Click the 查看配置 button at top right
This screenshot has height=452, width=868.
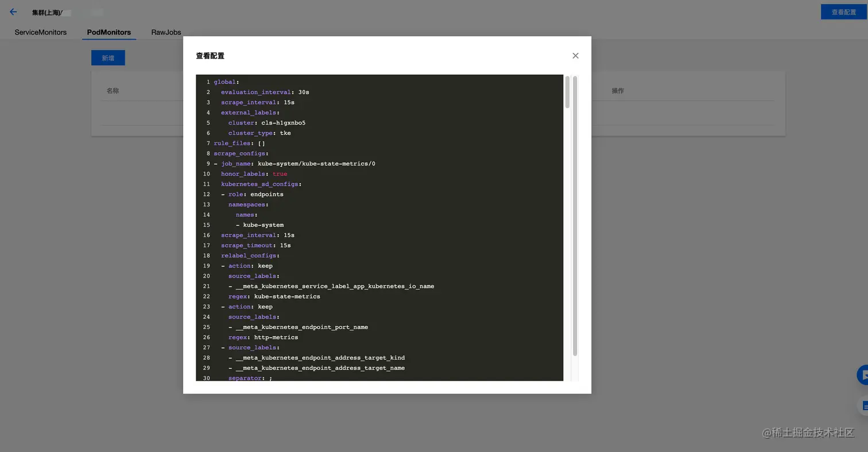click(843, 11)
